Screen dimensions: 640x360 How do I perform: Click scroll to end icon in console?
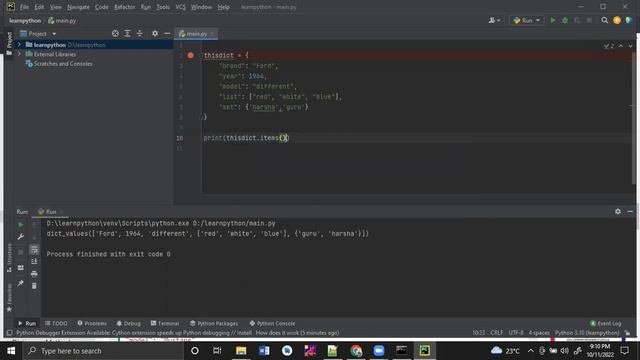click(34, 261)
